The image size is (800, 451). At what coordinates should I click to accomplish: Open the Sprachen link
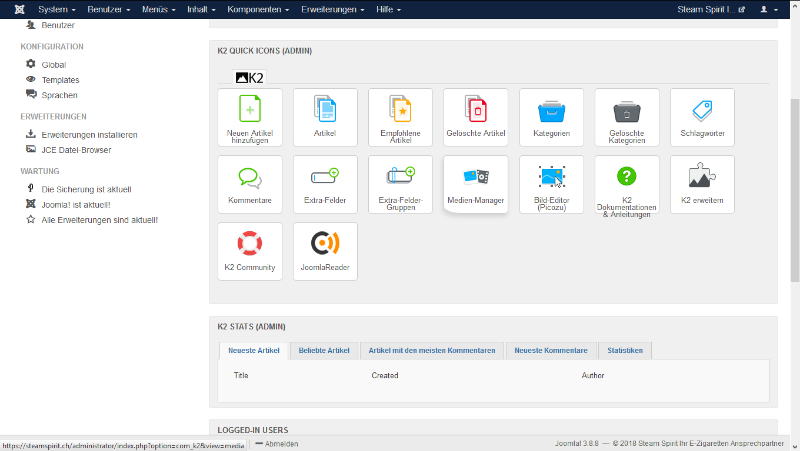59,95
